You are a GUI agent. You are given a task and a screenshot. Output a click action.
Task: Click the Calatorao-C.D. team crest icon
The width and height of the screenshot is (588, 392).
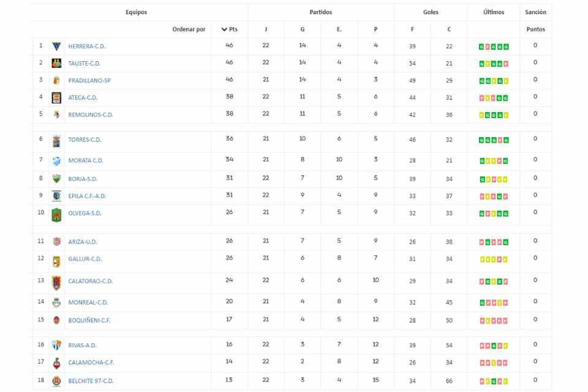pos(56,283)
